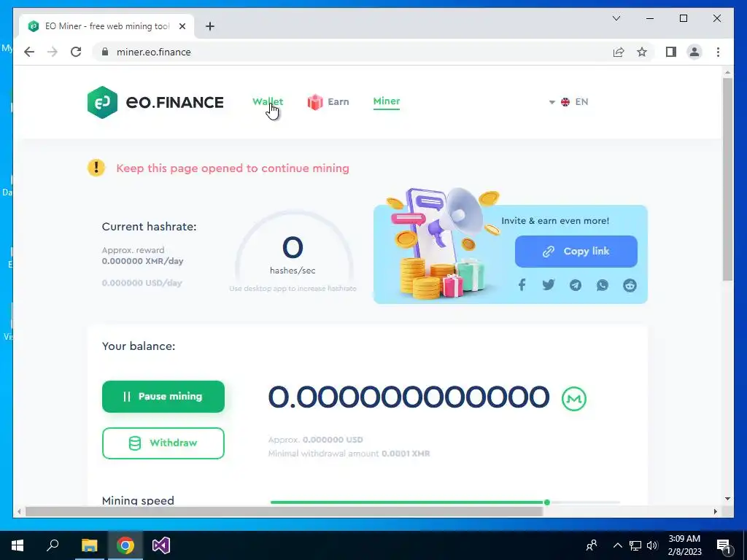This screenshot has height=560, width=747.
Task: Open File Explorer from the taskbar
Action: point(89,545)
